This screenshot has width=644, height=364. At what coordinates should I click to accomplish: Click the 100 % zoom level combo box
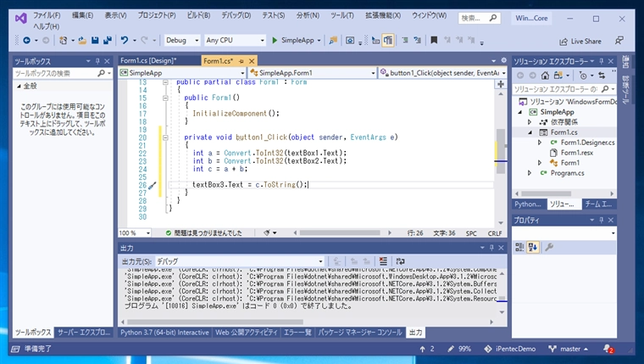click(134, 232)
